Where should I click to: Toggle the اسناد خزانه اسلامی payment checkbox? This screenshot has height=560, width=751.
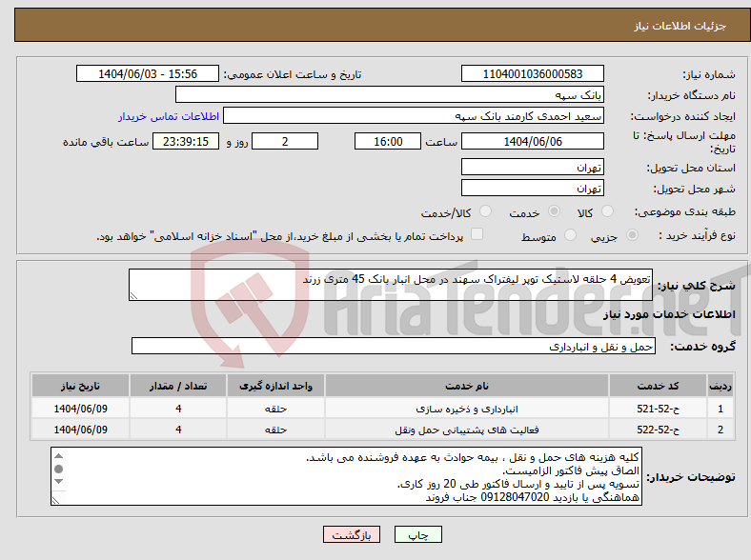pos(477,233)
